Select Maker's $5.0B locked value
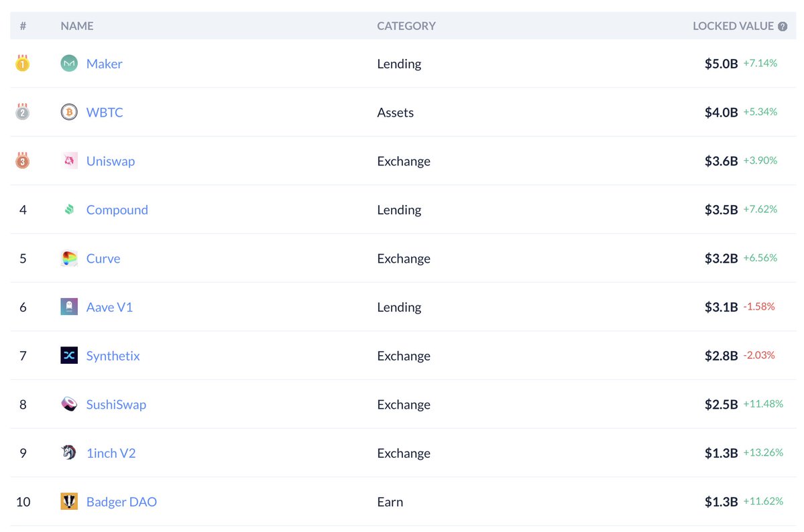 pyautogui.click(x=721, y=64)
